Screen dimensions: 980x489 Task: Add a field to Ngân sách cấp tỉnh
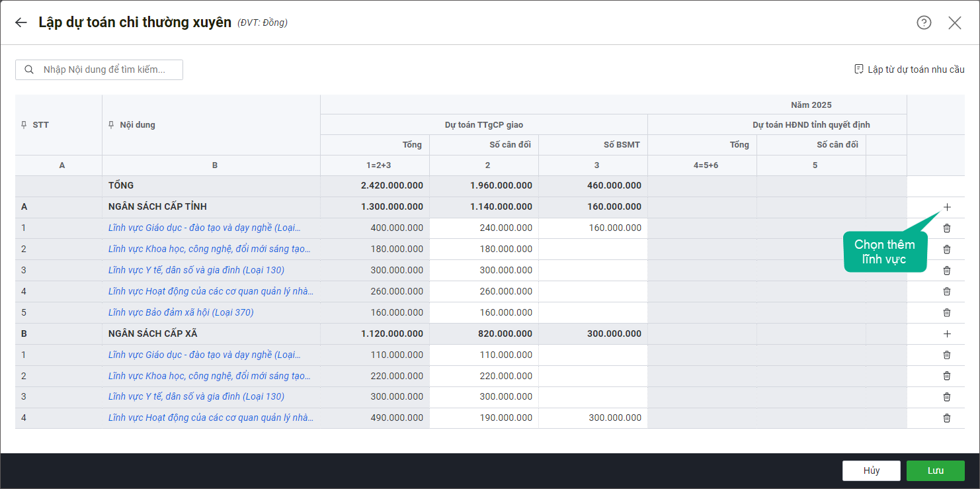[x=947, y=207]
